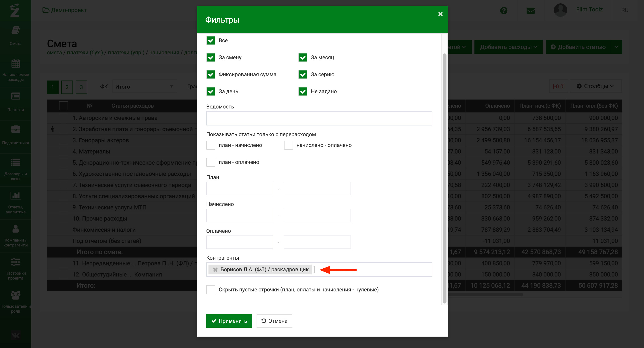Click the Фильтры dialog vertical scrollbar
Screen dimensions: 644x348
[x=444, y=178]
